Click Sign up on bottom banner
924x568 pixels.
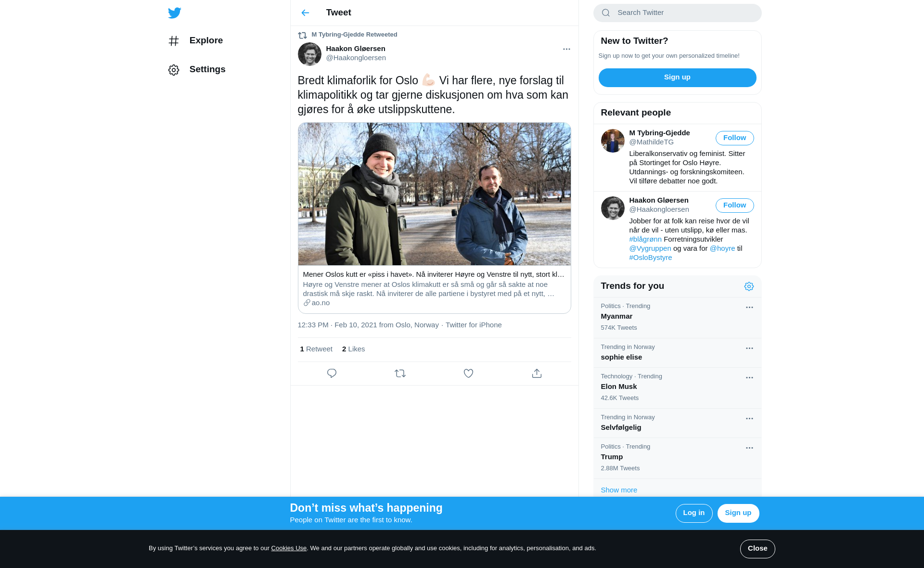[738, 513]
